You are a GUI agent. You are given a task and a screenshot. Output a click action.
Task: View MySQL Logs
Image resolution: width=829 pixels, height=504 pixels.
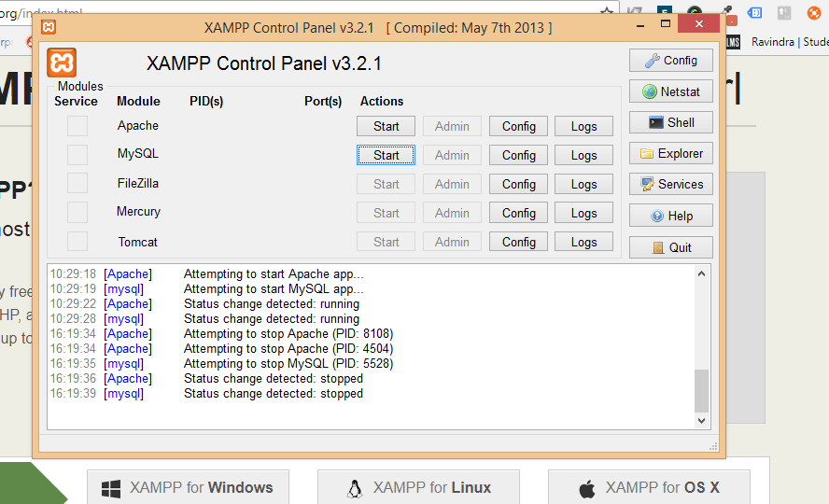pyautogui.click(x=583, y=155)
